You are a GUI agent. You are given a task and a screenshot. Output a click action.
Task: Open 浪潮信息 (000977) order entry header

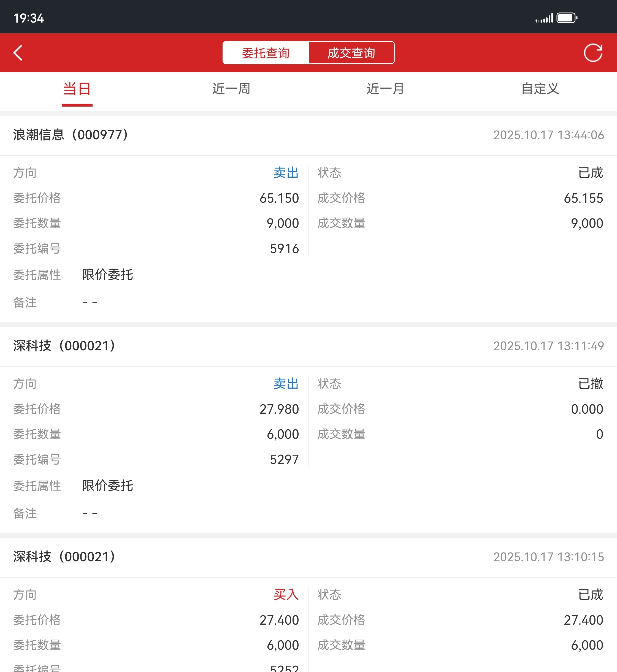point(71,135)
